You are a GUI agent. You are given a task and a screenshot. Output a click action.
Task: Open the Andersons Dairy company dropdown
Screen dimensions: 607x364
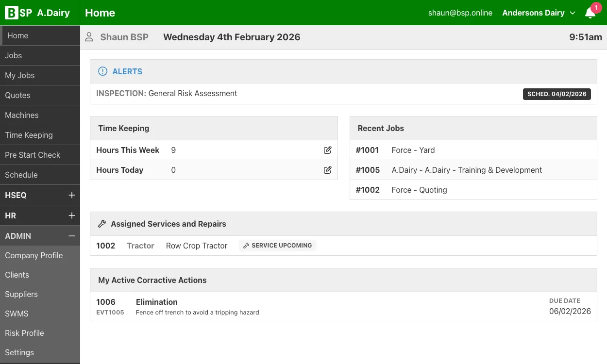pyautogui.click(x=539, y=13)
